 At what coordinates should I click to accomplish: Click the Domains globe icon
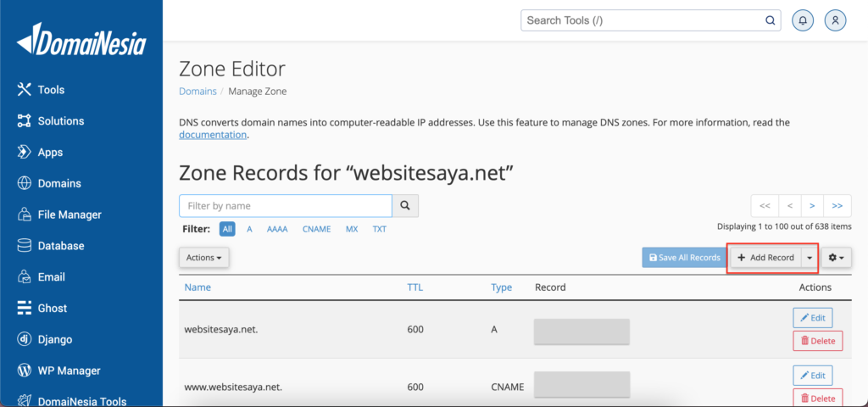(24, 183)
